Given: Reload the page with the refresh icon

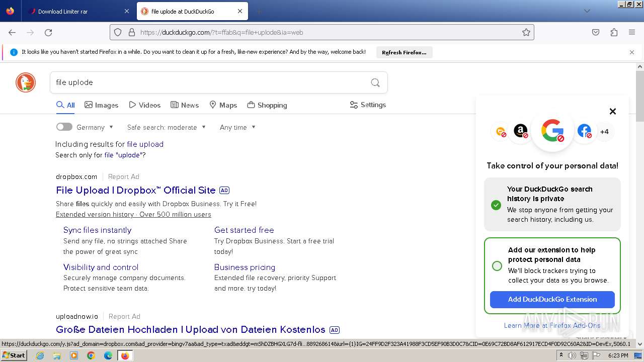Looking at the screenshot, I should click(x=48, y=32).
